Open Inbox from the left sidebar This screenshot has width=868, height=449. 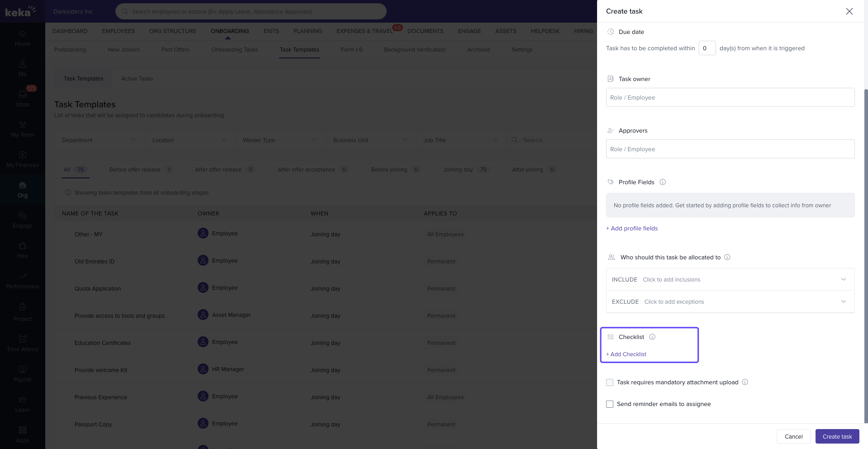23,97
